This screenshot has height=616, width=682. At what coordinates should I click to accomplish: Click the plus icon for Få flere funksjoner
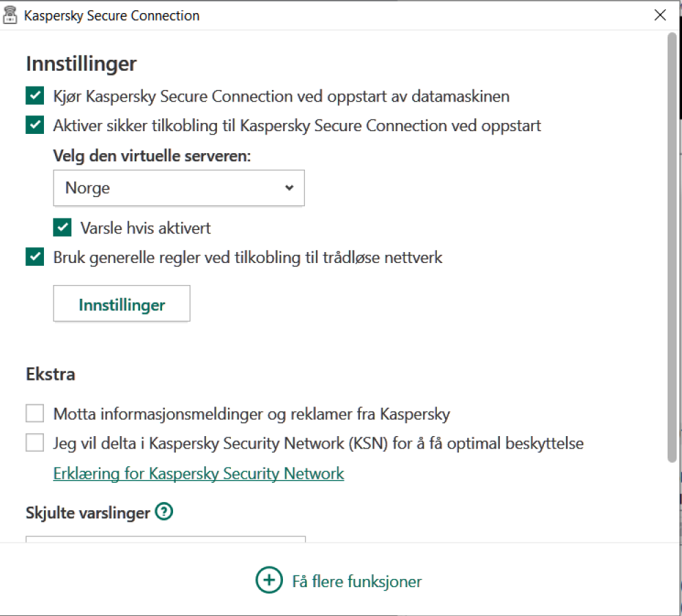[x=269, y=581]
